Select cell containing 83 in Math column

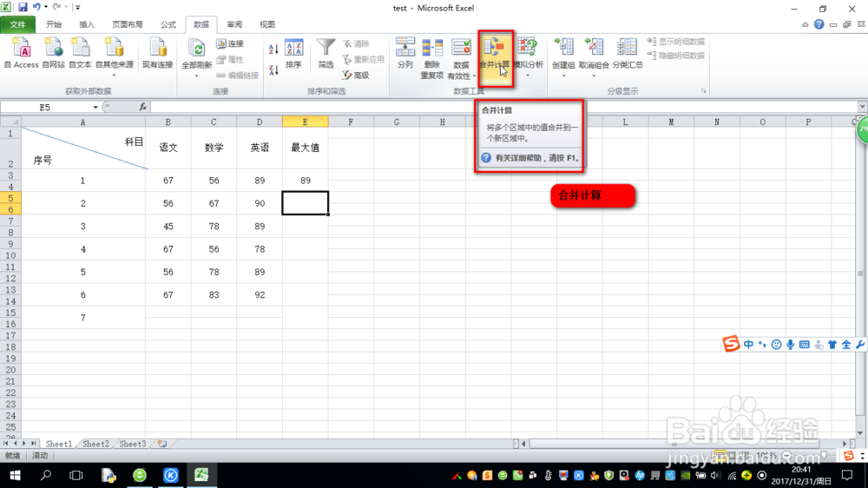click(x=214, y=294)
